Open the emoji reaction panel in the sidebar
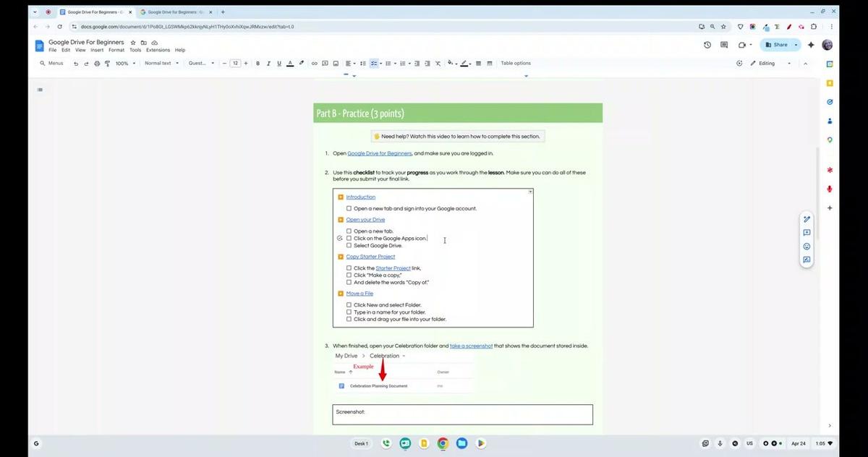This screenshot has width=868, height=457. [807, 247]
